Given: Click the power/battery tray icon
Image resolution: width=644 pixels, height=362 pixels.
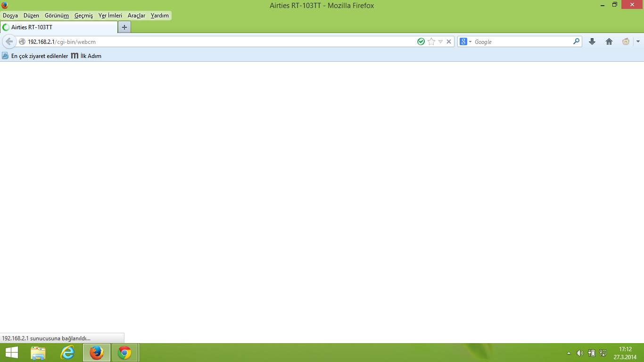Looking at the screenshot, I should coord(592,353).
